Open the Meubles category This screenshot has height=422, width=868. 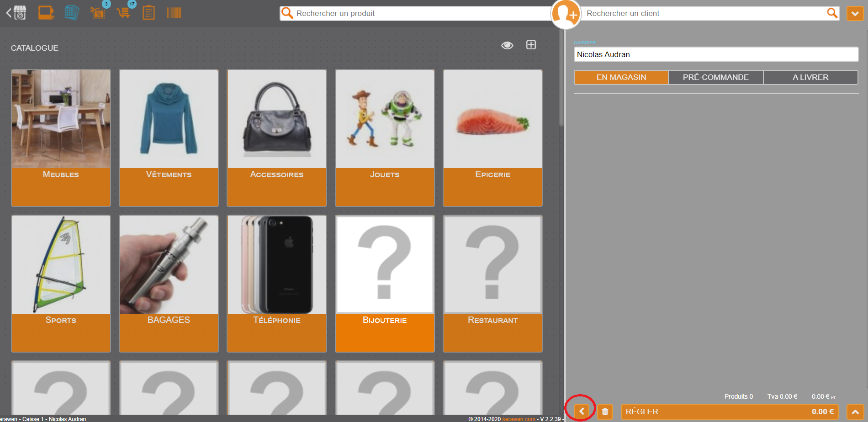click(61, 138)
